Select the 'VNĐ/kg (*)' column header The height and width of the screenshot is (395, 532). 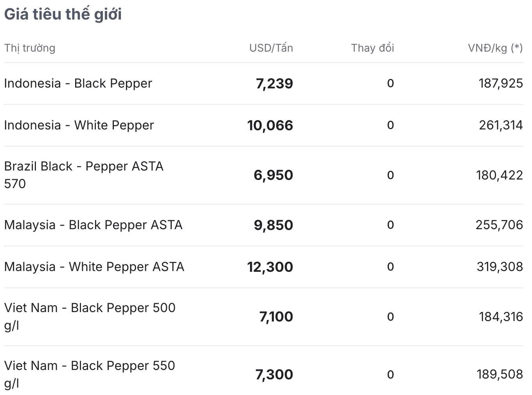pyautogui.click(x=495, y=48)
